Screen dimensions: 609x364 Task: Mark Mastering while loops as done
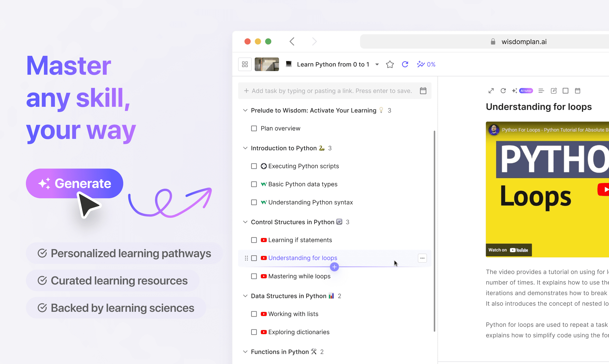coord(254,276)
